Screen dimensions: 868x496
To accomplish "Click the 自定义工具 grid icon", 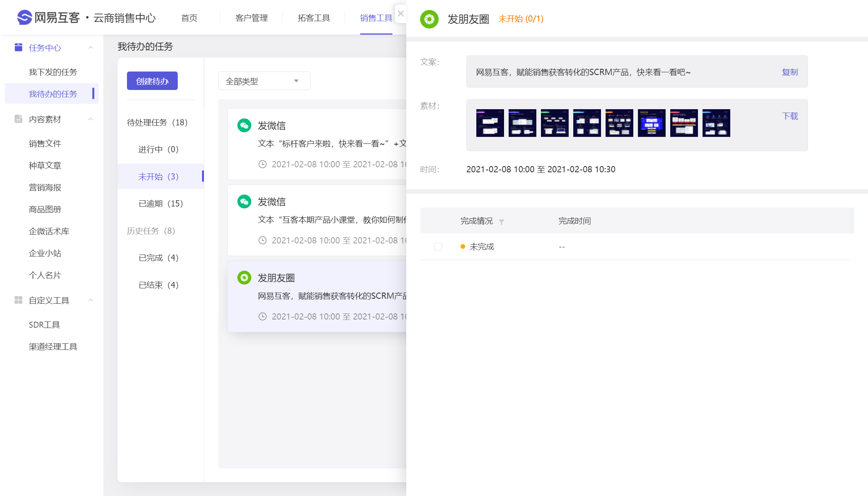I will click(18, 300).
